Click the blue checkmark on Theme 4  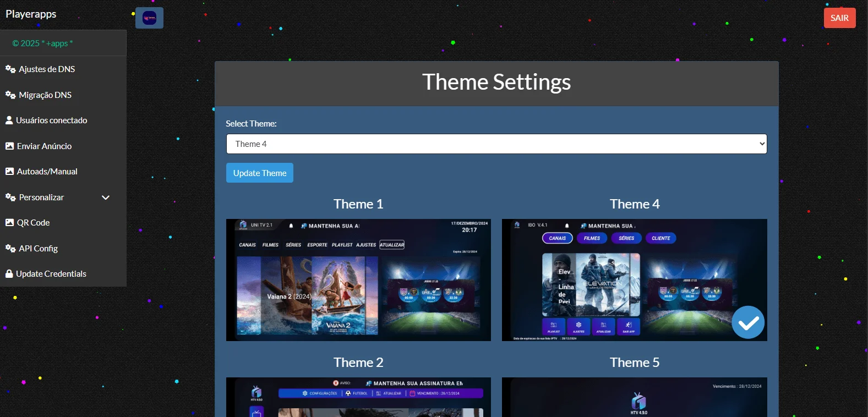coord(747,322)
